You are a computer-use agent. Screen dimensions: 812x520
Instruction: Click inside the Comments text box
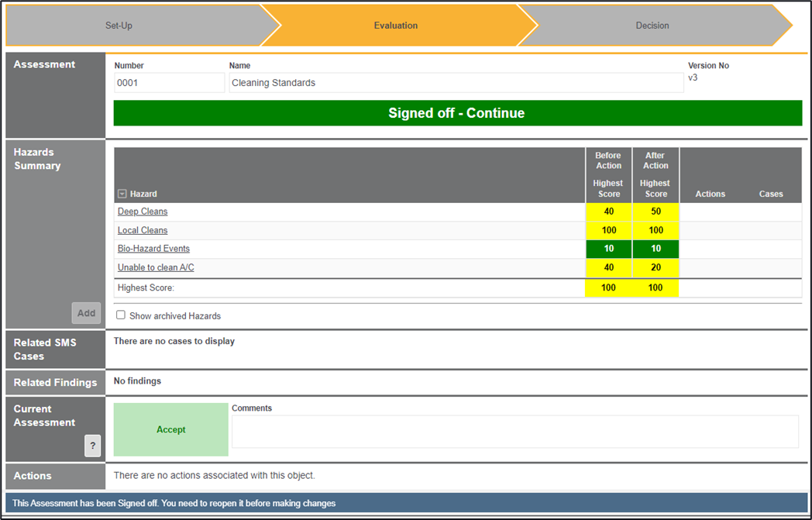pyautogui.click(x=514, y=432)
